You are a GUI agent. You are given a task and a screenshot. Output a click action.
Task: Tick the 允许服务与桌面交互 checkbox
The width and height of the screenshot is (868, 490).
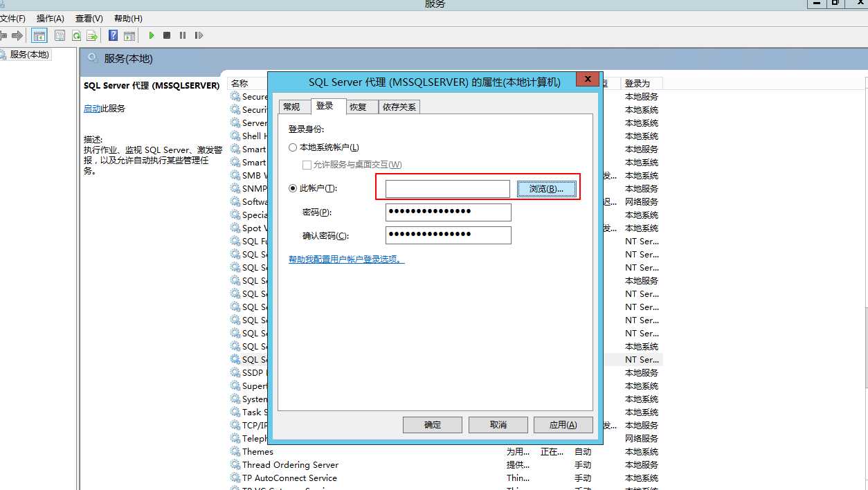[307, 165]
